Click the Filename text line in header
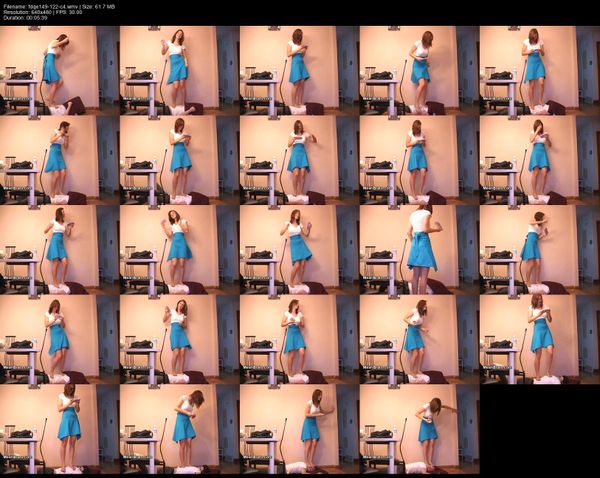This screenshot has width=600, height=478. [62, 6]
